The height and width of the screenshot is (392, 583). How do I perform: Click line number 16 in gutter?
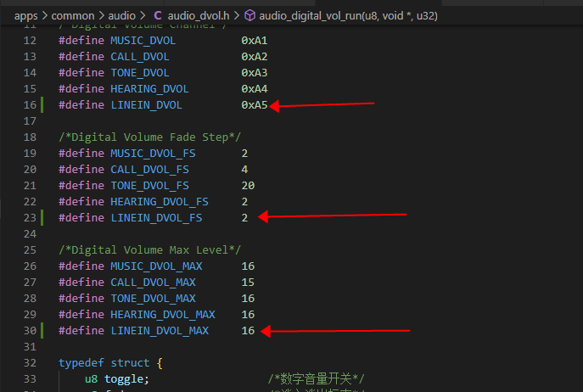click(30, 105)
